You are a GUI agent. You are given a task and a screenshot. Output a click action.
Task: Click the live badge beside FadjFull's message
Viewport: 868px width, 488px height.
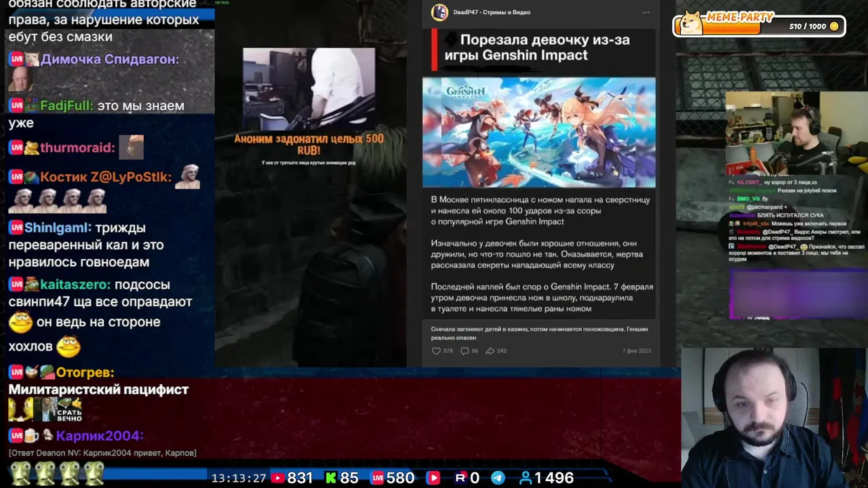pyautogui.click(x=16, y=106)
